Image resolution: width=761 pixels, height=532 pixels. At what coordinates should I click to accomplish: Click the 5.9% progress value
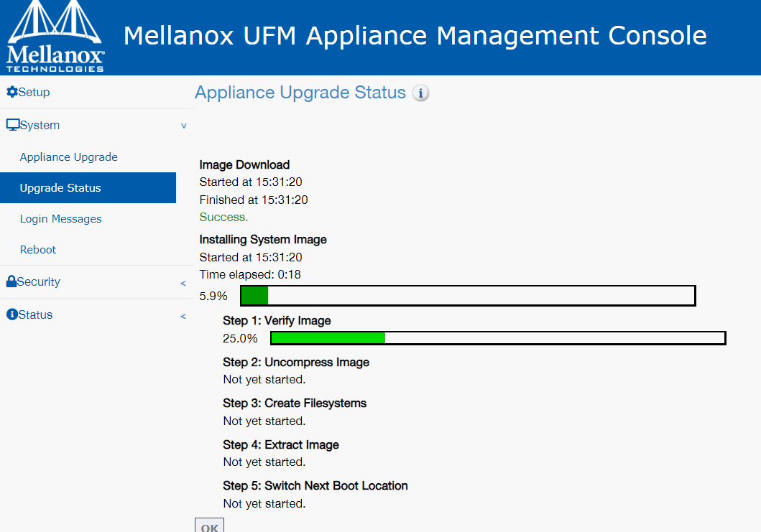coord(213,296)
